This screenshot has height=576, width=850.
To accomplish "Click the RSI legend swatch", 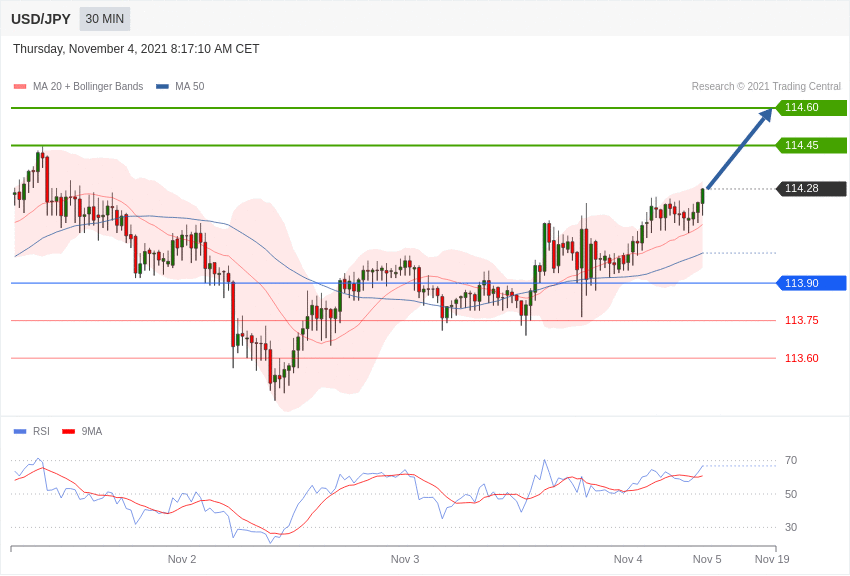I will [x=20, y=431].
